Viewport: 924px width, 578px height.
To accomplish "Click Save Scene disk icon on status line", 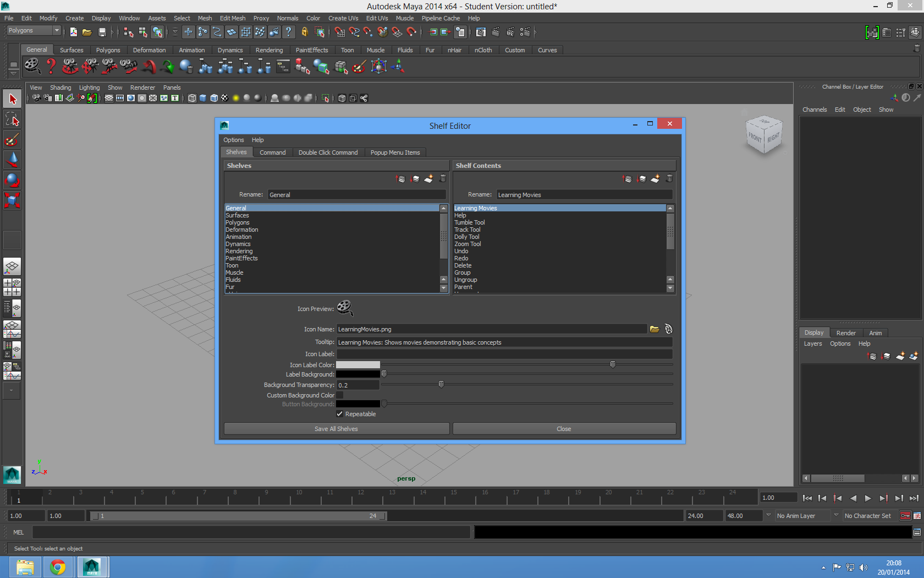I will click(x=102, y=32).
